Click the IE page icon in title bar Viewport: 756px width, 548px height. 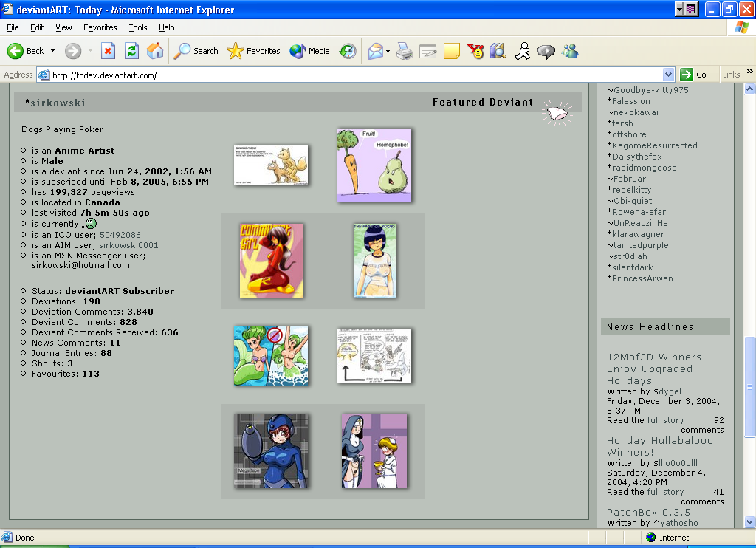7,9
